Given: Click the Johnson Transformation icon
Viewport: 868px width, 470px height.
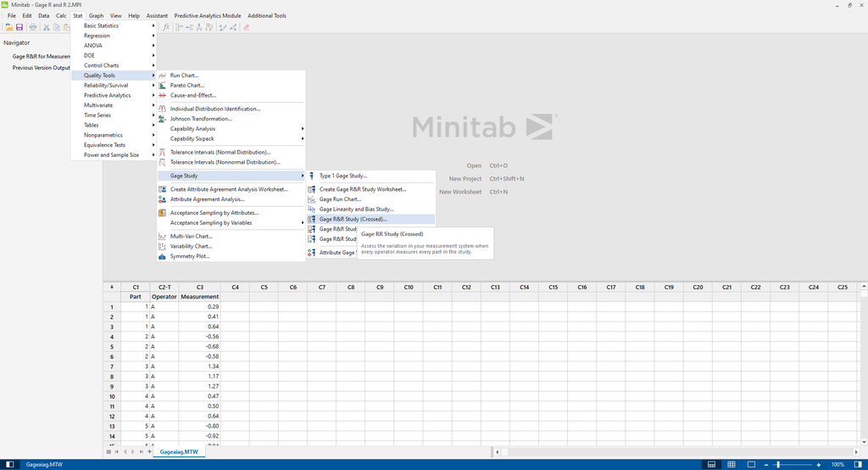Looking at the screenshot, I should (x=162, y=119).
